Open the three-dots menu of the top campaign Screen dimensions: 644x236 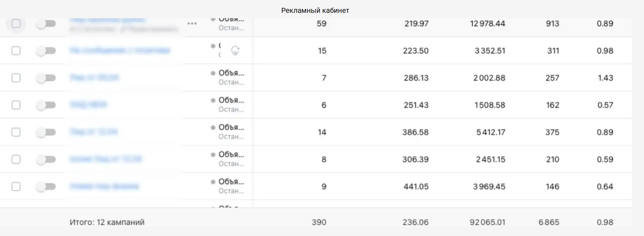pos(192,24)
